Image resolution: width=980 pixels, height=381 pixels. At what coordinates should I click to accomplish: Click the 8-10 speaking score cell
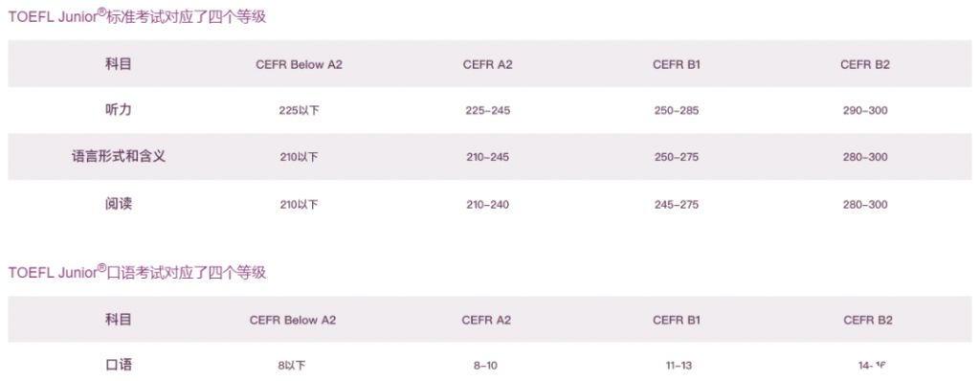coord(485,366)
